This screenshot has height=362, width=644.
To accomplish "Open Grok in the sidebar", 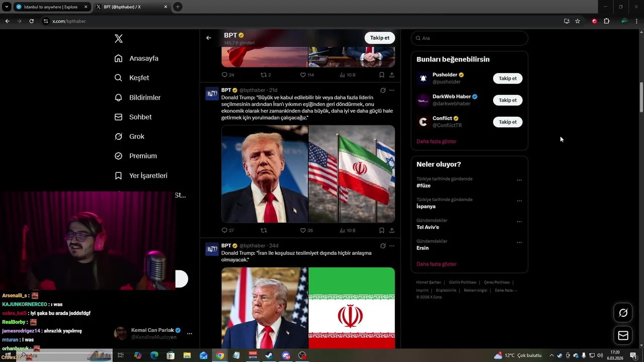I will point(129,137).
